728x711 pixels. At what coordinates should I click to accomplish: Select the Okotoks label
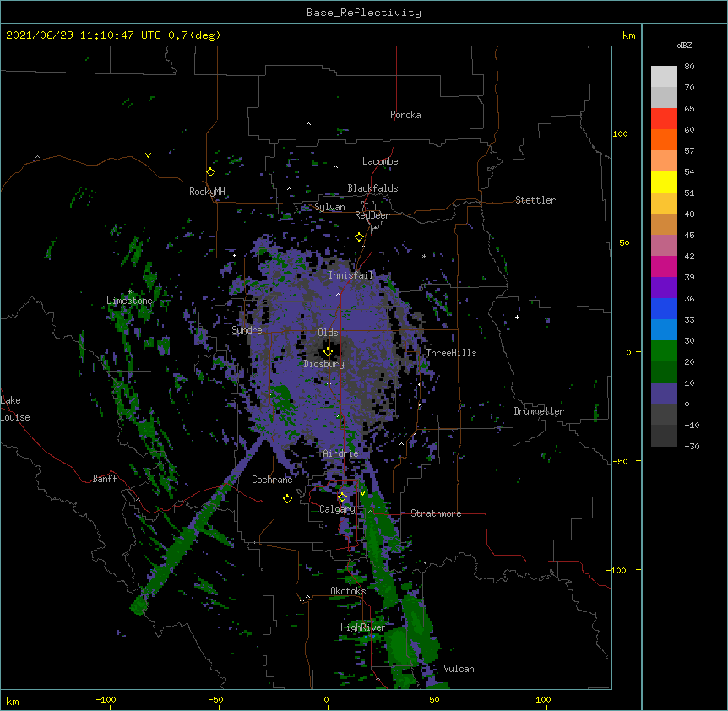[348, 591]
